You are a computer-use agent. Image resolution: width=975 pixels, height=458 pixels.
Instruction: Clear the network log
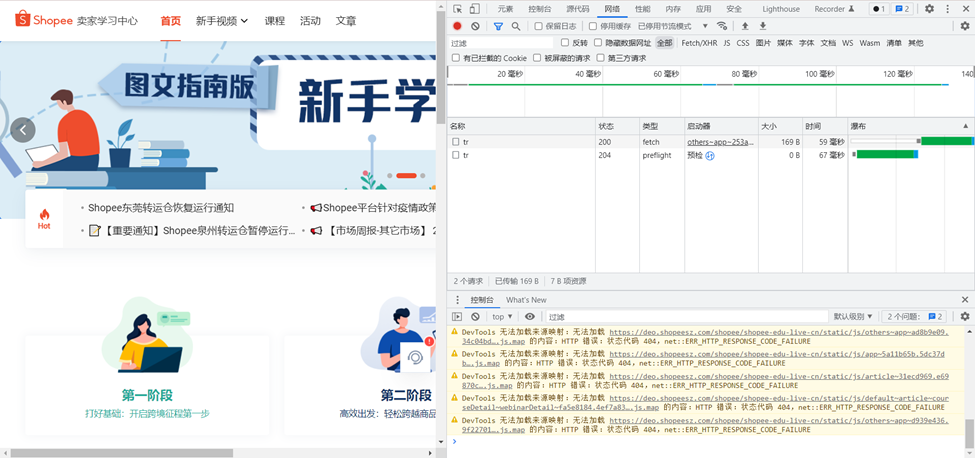[x=475, y=26]
